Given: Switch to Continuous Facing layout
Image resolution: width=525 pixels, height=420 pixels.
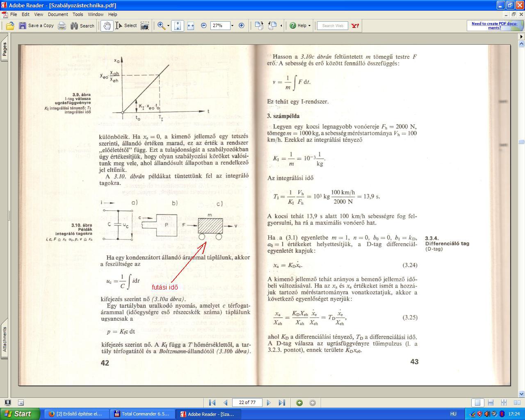Looking at the screenshot, I should point(504,403).
